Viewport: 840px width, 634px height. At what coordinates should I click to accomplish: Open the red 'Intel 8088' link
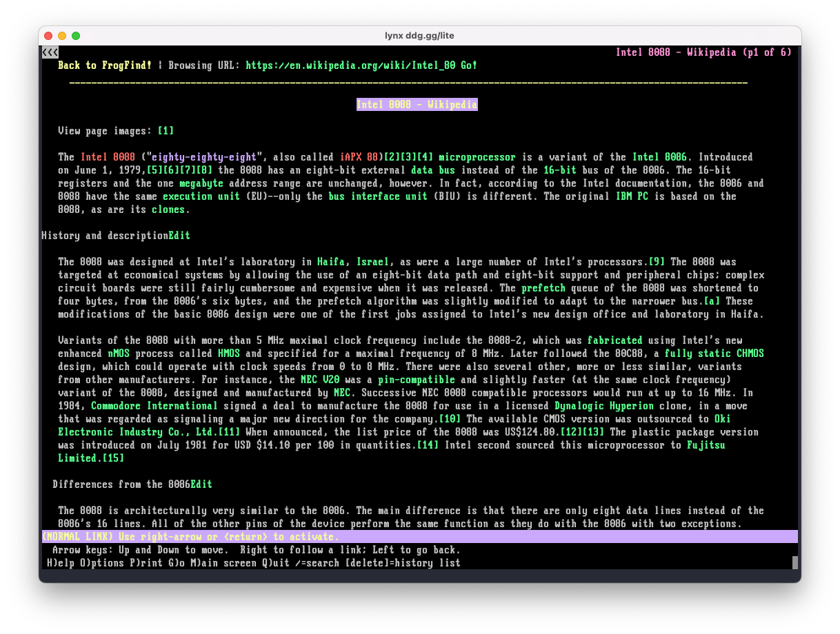pyautogui.click(x=108, y=157)
